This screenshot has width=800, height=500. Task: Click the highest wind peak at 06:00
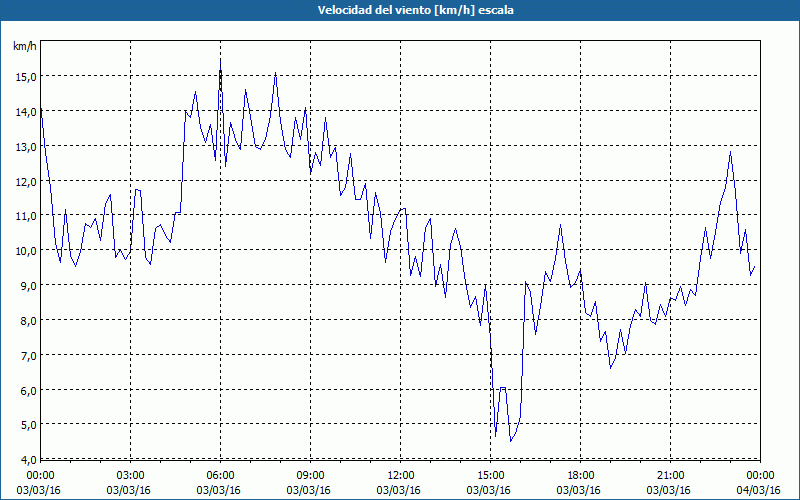(220, 60)
